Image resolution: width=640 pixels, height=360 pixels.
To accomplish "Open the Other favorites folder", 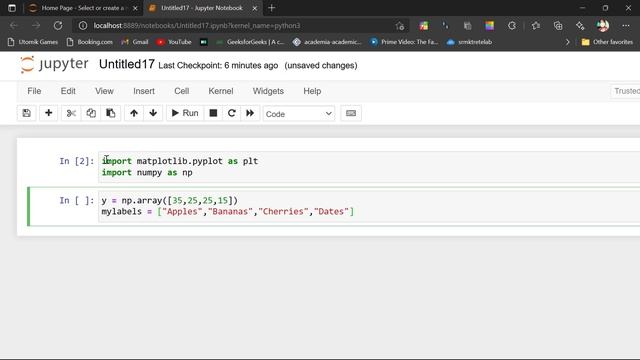I will click(x=607, y=42).
